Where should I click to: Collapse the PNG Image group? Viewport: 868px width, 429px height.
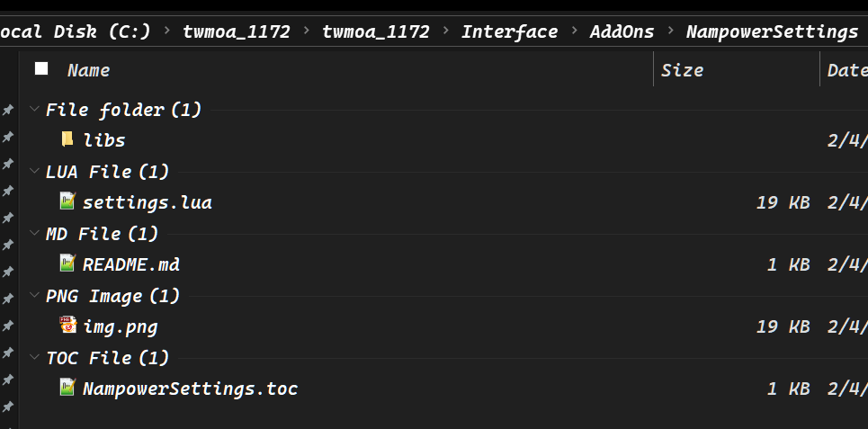point(34,296)
